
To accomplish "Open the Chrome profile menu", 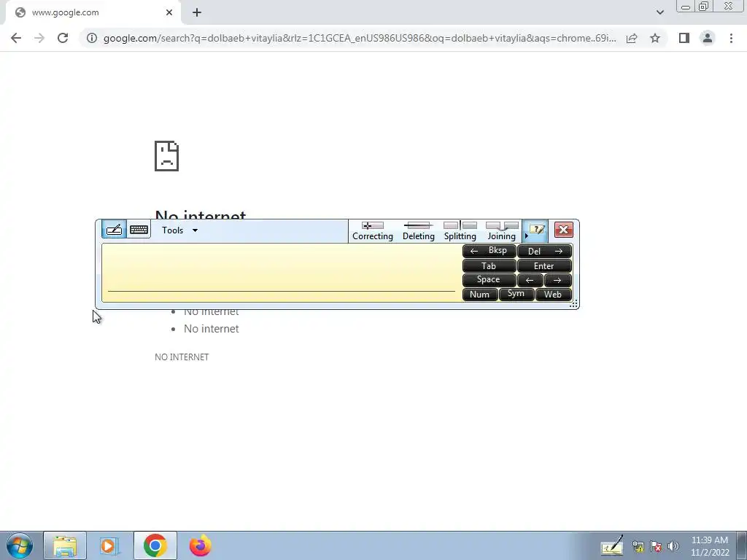I will 708,38.
